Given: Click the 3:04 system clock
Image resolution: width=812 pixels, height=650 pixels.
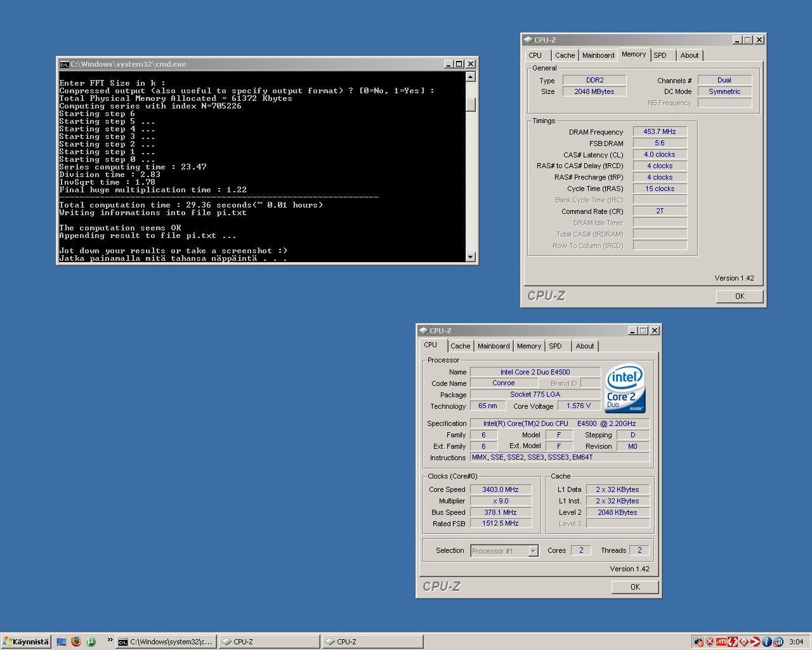Looking at the screenshot, I should pos(796,642).
